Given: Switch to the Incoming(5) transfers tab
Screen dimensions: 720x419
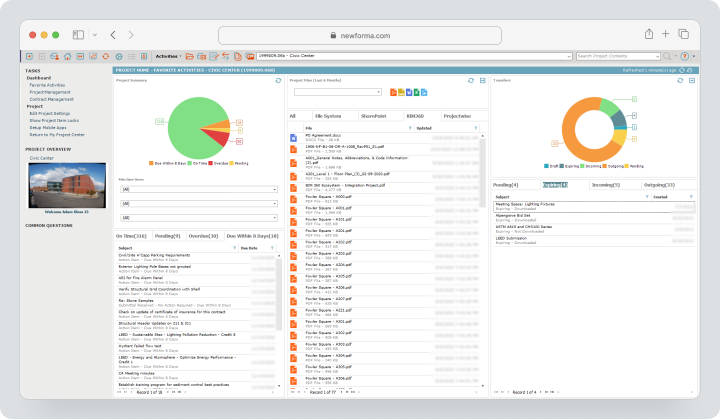Looking at the screenshot, I should (606, 185).
